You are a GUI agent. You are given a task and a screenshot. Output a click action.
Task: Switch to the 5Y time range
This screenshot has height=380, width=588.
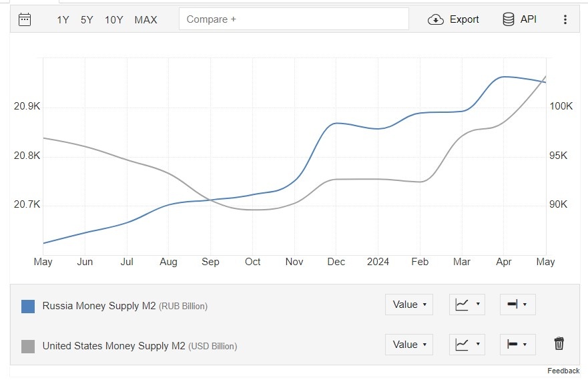[x=87, y=20]
